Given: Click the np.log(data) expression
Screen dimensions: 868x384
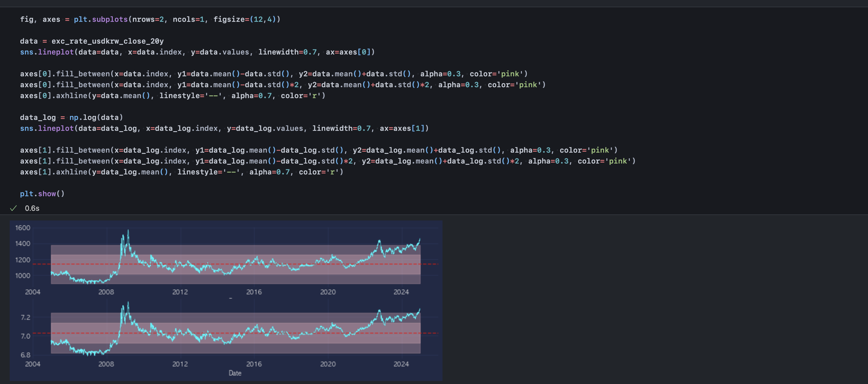Looking at the screenshot, I should pyautogui.click(x=96, y=117).
